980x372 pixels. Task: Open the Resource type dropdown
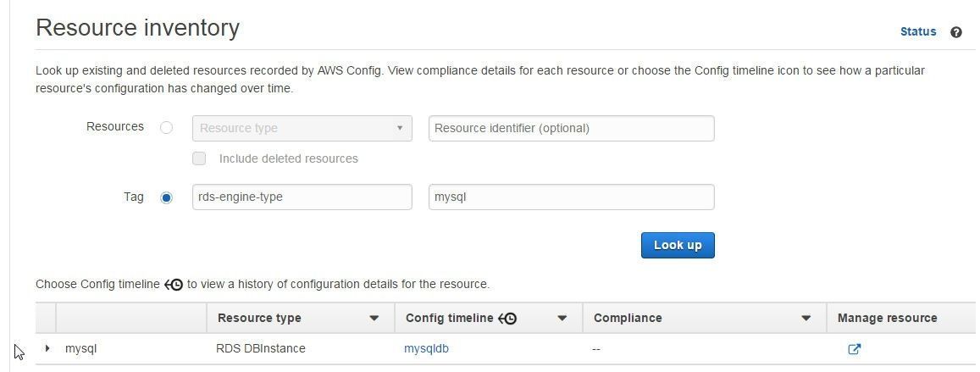tap(302, 128)
